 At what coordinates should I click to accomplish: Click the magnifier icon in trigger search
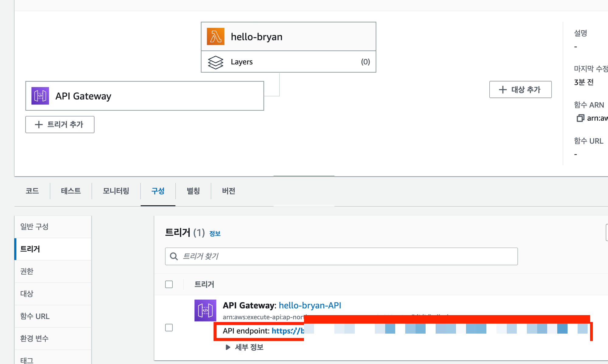pyautogui.click(x=174, y=256)
